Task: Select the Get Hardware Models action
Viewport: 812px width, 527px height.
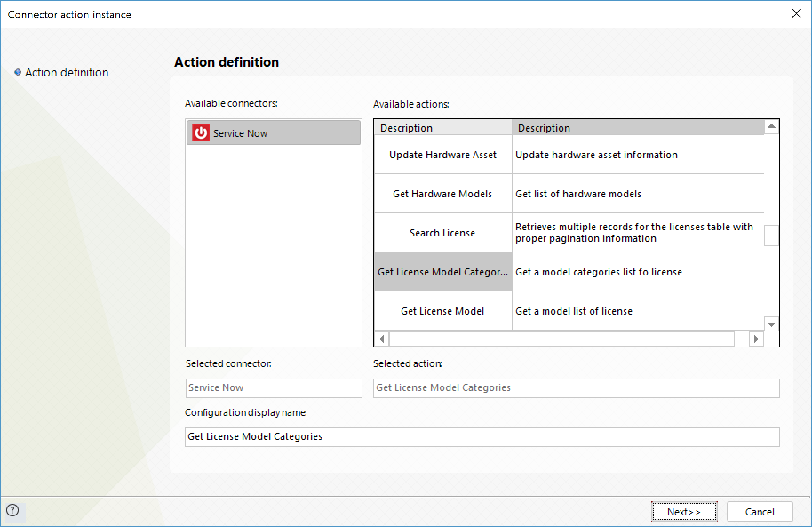Action: point(443,194)
